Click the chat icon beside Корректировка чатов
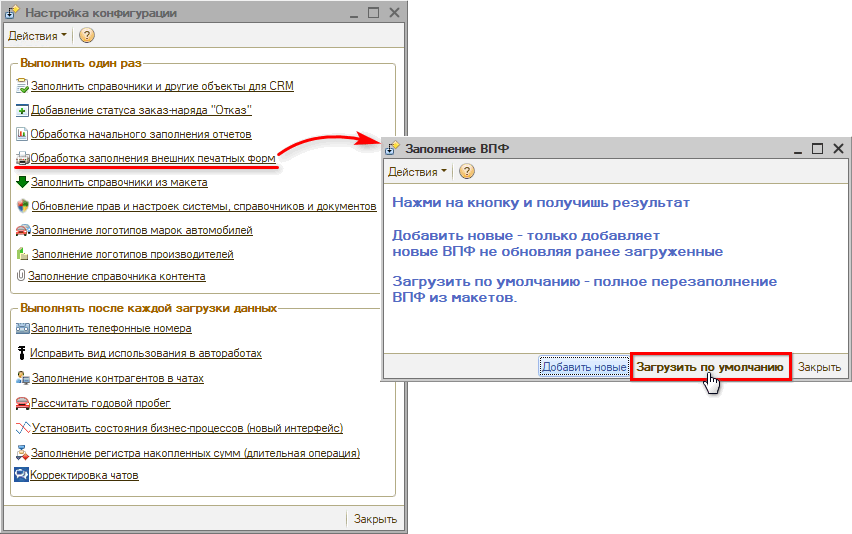Viewport: 852px width, 534px height. click(x=22, y=475)
